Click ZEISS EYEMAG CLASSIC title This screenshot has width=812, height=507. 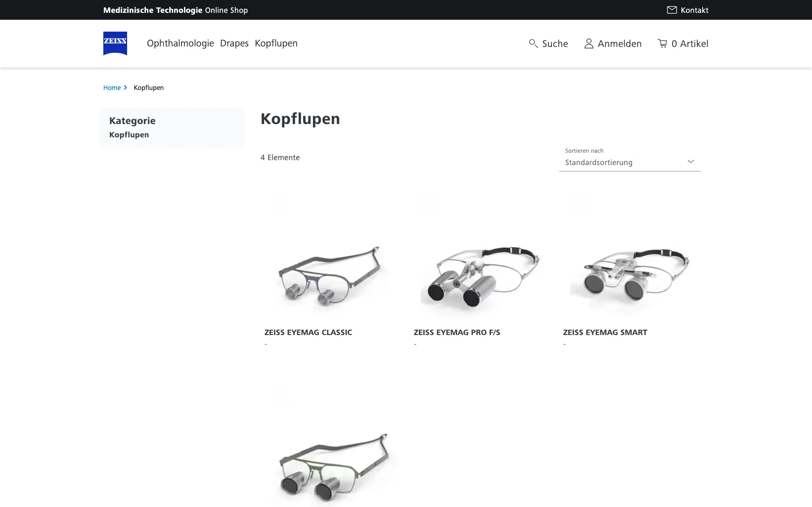(x=308, y=332)
